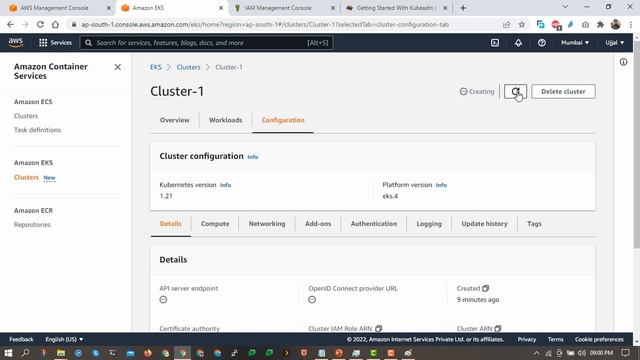Screen dimensions: 640x360
Task: Go back in browser history
Action: pyautogui.click(x=10, y=24)
